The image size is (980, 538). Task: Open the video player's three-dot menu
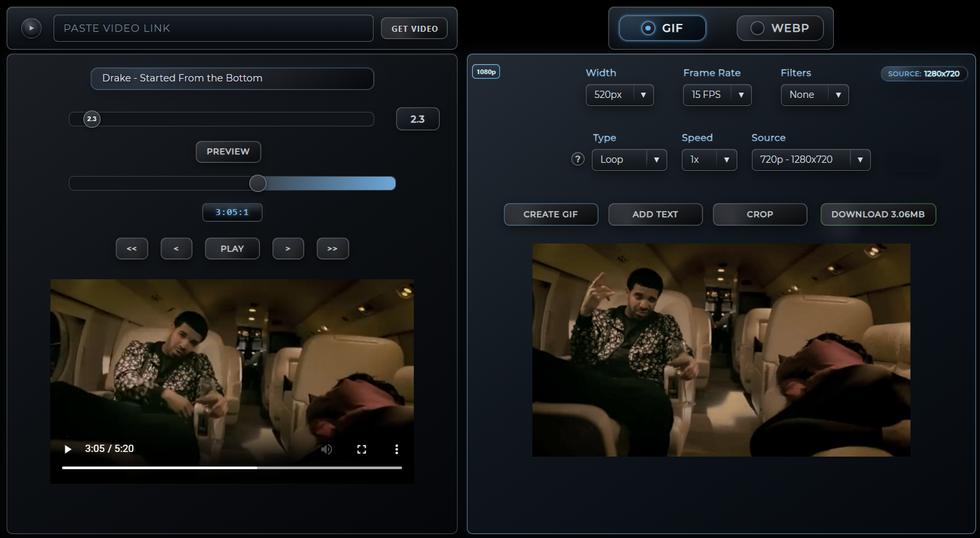[x=397, y=449]
